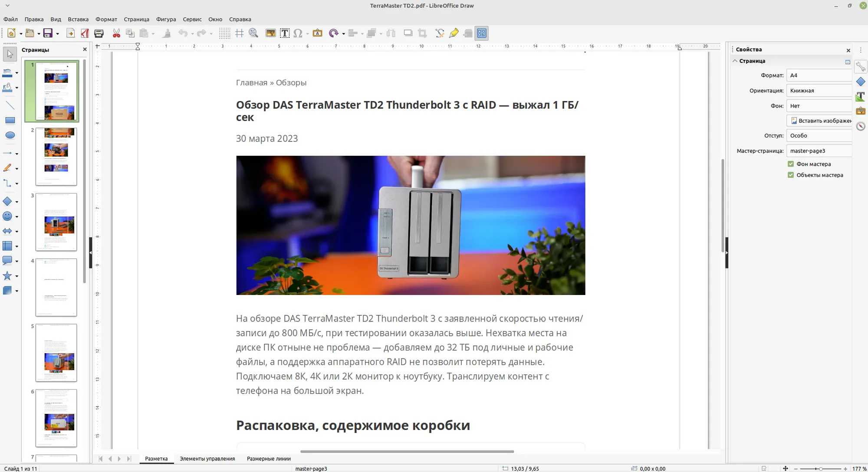Select the freeform Curve pencil tool

pyautogui.click(x=7, y=168)
